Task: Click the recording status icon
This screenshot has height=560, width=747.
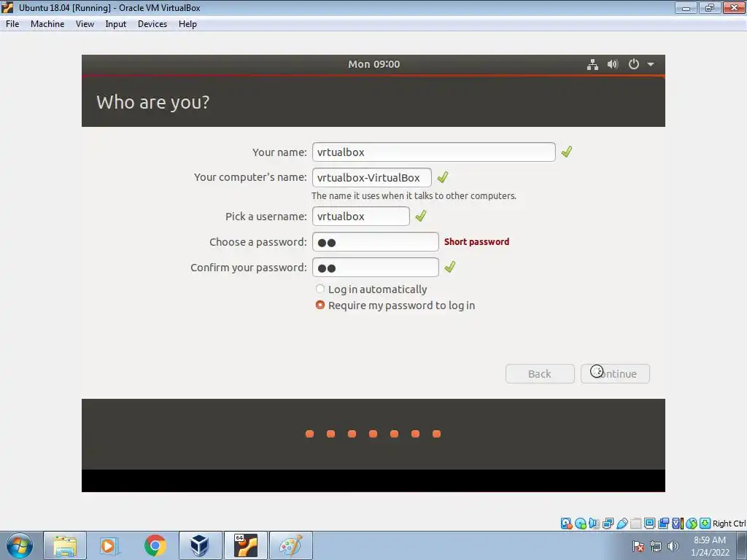Action: tap(663, 524)
